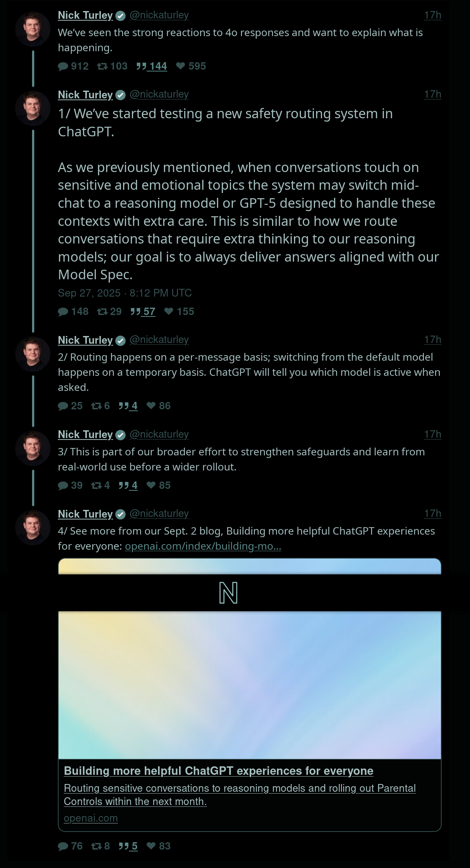Screen dimensions: 470x868
Task: Click the retweet icon showing 29
Action: click(x=102, y=312)
